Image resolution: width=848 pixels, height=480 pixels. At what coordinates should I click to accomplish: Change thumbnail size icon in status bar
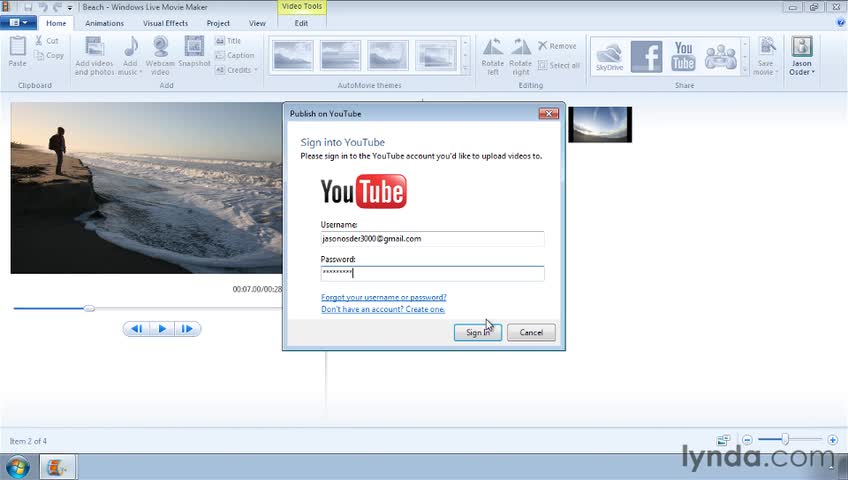724,440
